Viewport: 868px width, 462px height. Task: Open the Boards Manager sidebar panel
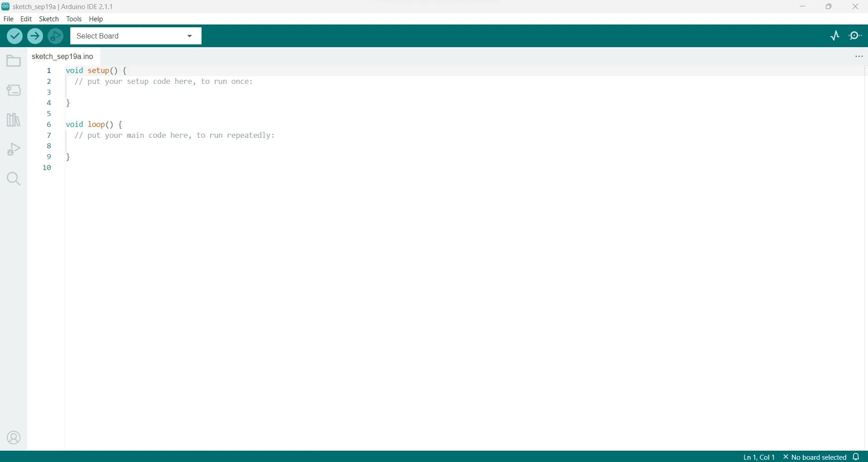[x=14, y=90]
